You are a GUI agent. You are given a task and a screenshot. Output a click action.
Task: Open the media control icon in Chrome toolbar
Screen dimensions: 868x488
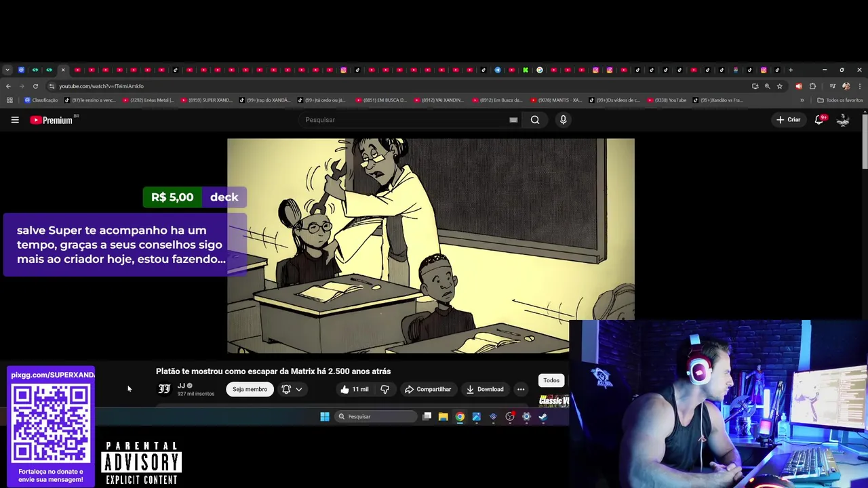tap(833, 86)
